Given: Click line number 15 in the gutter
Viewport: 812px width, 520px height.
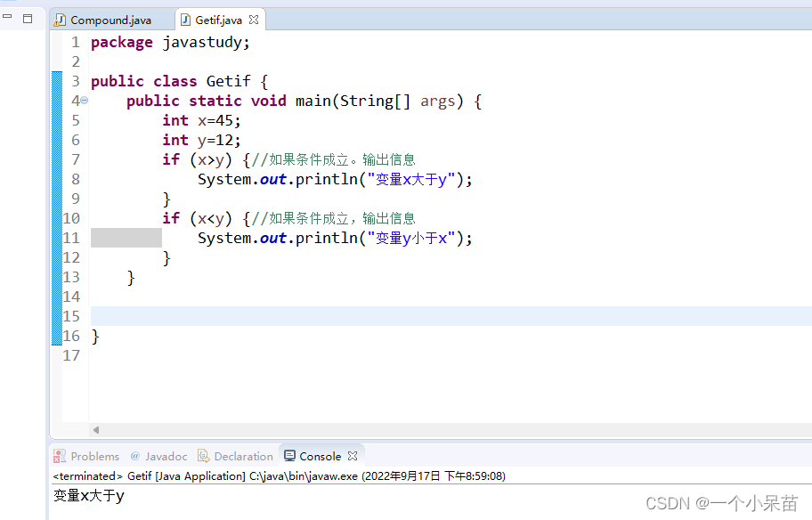Looking at the screenshot, I should click(x=71, y=316).
